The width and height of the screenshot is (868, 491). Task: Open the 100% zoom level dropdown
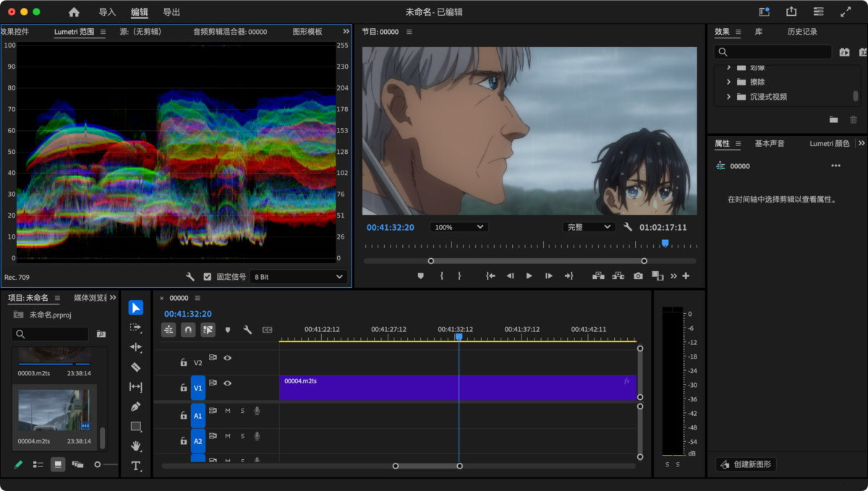coord(459,227)
